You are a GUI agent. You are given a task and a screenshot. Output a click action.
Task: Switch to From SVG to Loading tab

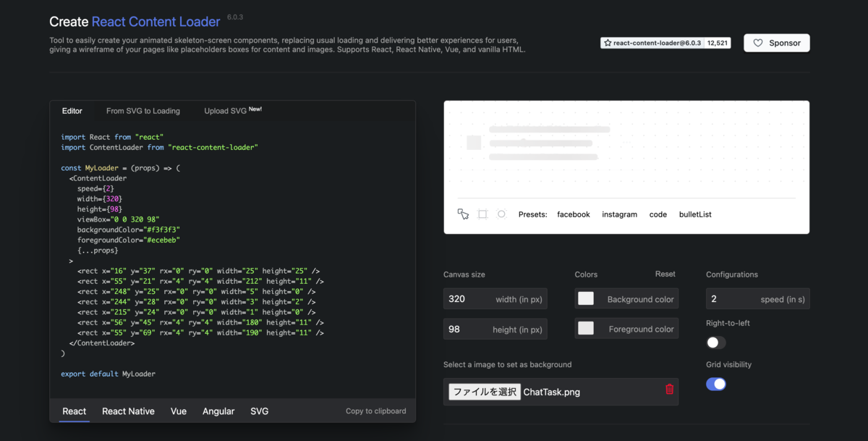(x=143, y=111)
